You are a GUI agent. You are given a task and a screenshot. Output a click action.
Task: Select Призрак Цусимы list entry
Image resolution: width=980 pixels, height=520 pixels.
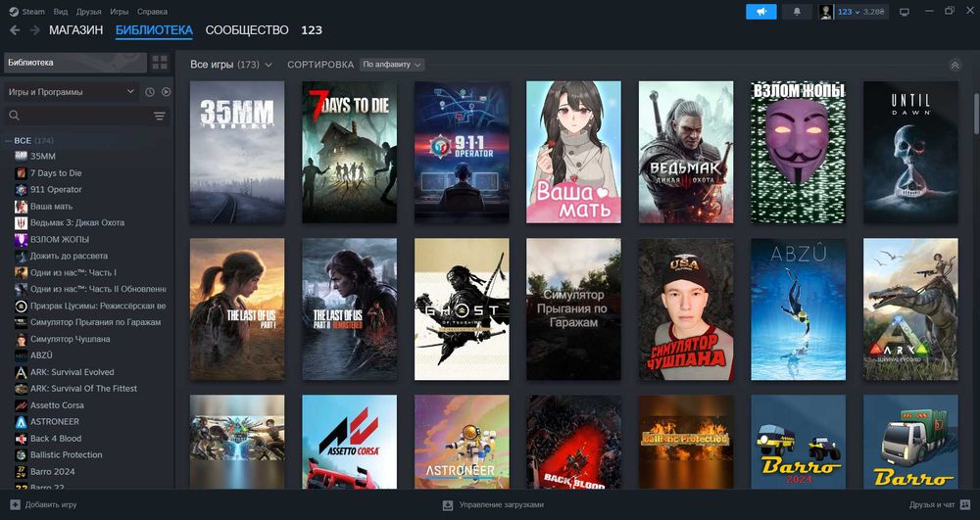point(89,306)
